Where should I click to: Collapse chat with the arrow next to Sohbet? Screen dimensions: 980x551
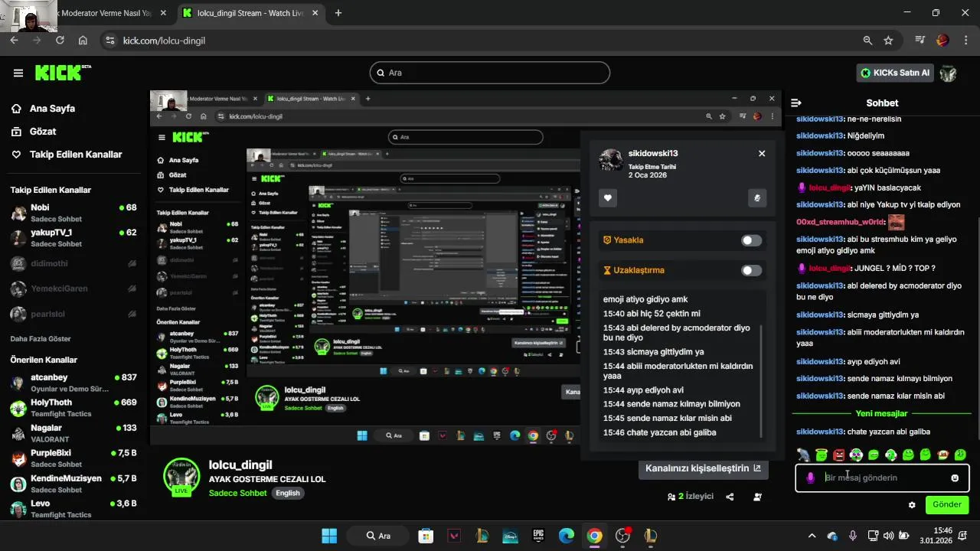tap(796, 103)
